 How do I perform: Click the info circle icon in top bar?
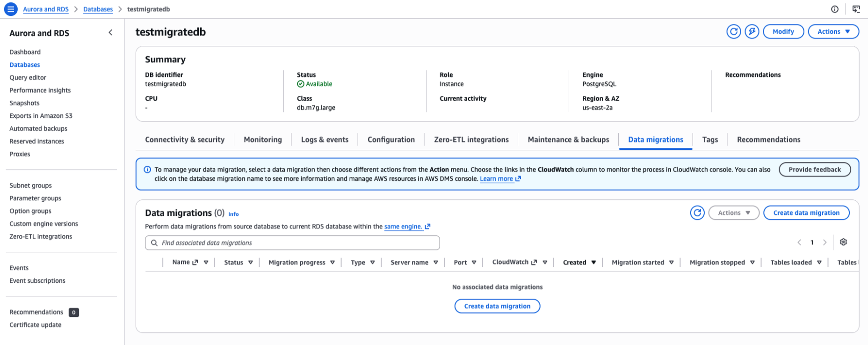coord(835,9)
